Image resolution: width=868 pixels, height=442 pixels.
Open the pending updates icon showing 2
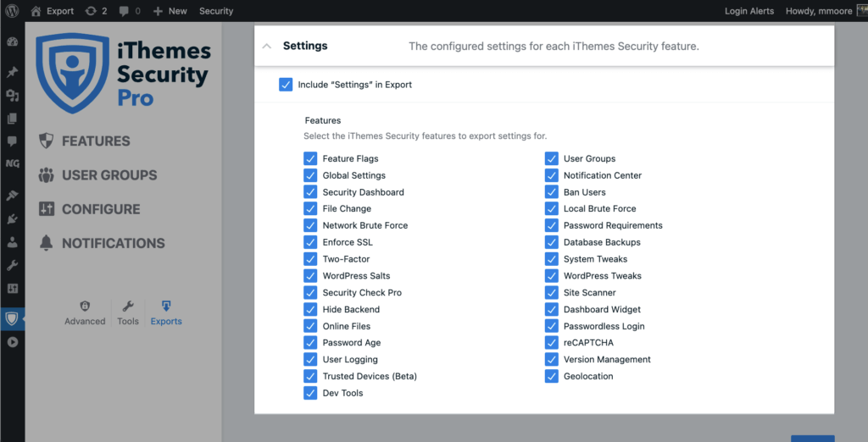[x=96, y=11]
